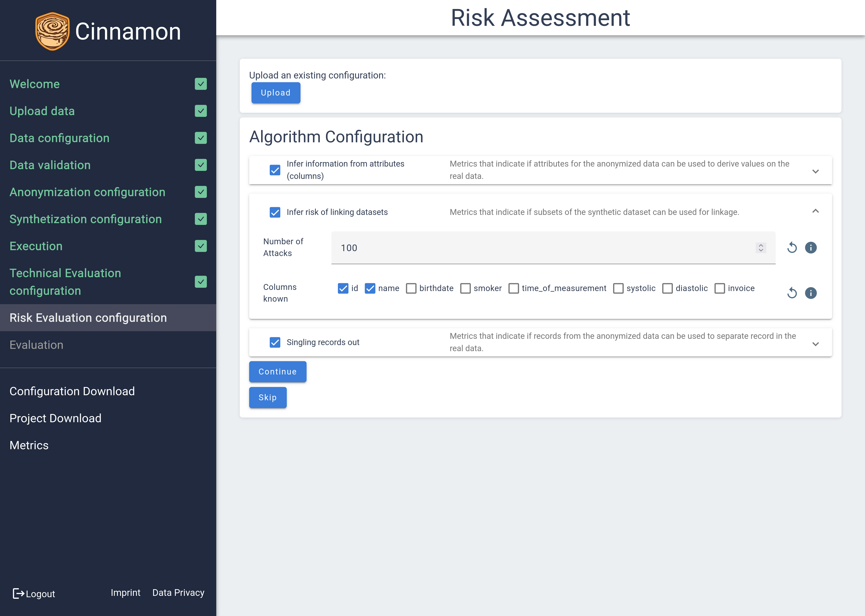This screenshot has width=865, height=616.
Task: Click the Skip button
Action: [x=268, y=398]
